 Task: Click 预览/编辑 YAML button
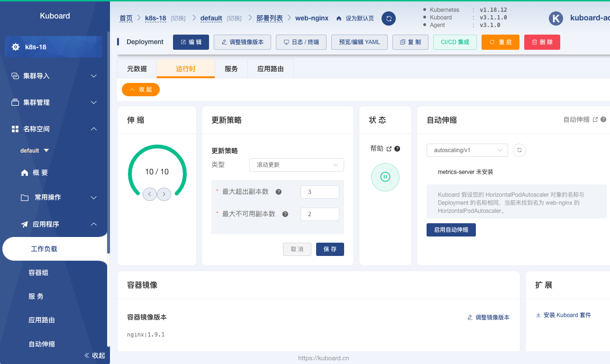pos(359,42)
